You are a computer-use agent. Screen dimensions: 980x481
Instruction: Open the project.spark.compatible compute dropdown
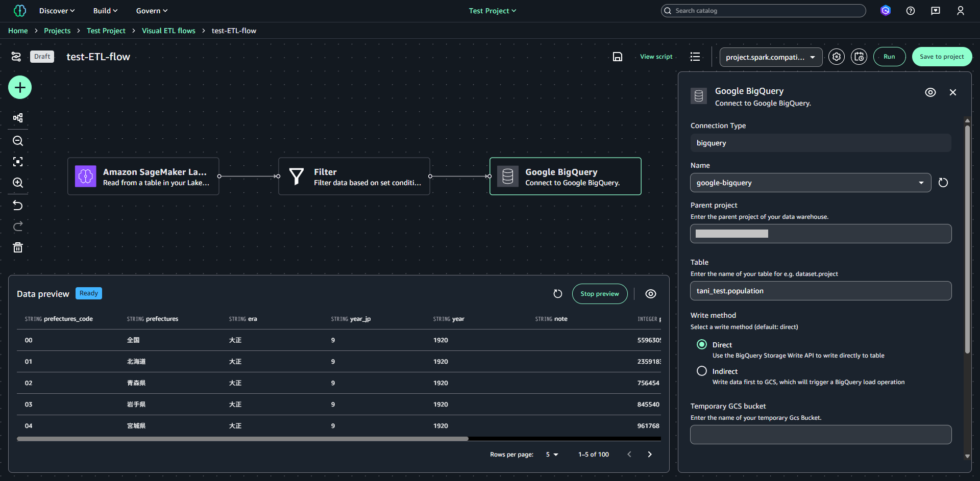click(x=771, y=57)
